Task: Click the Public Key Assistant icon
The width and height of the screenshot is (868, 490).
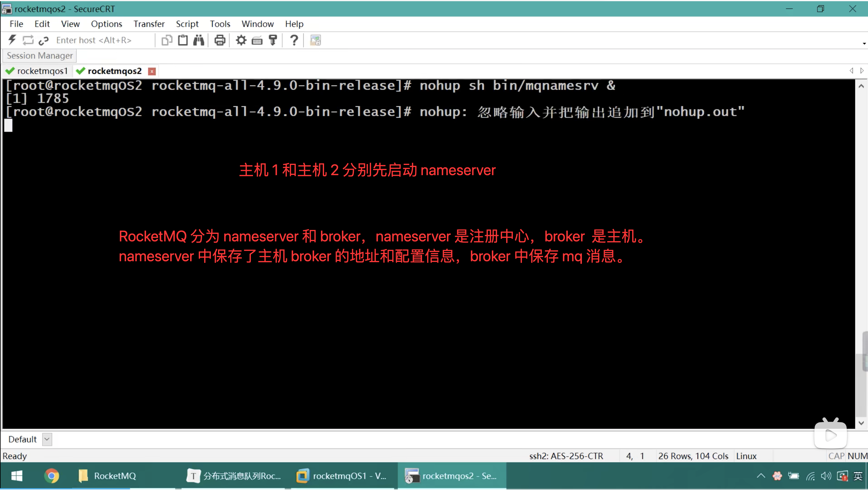Action: (x=273, y=40)
